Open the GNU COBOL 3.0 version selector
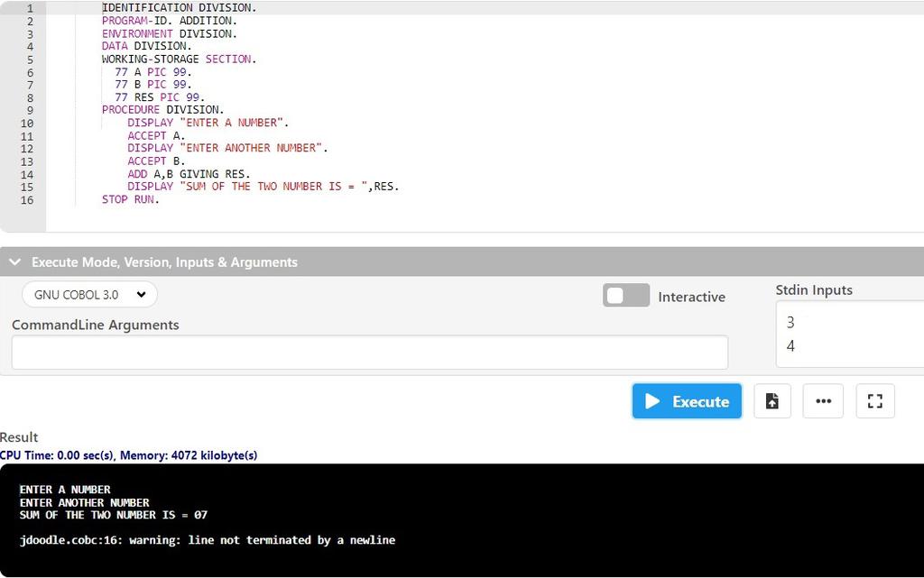 (x=88, y=294)
